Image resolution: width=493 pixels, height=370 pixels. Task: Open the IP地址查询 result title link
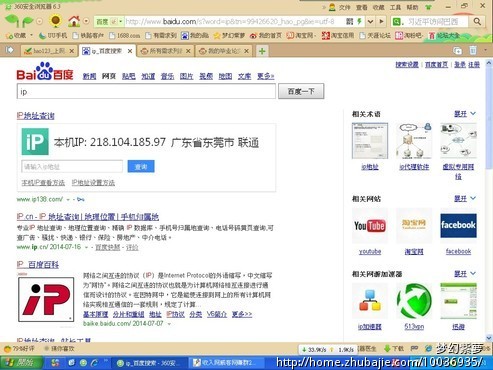[x=36, y=116]
